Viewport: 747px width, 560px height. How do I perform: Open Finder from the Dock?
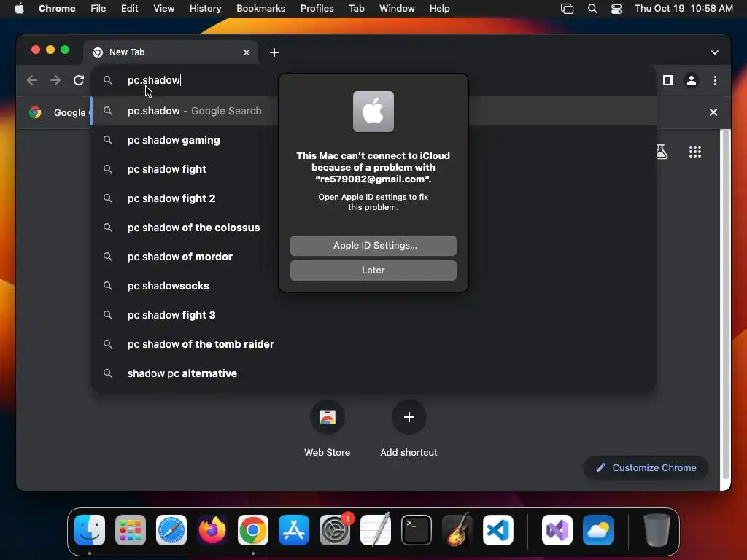click(90, 530)
